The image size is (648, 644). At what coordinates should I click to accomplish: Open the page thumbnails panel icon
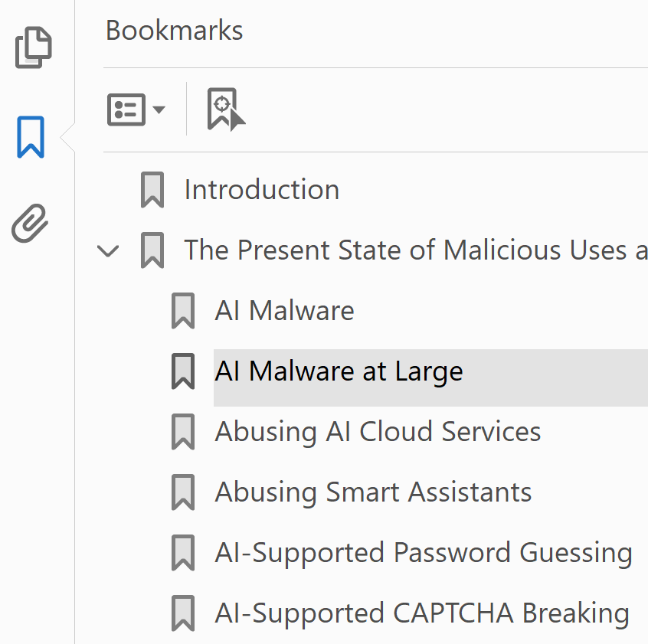click(x=34, y=47)
